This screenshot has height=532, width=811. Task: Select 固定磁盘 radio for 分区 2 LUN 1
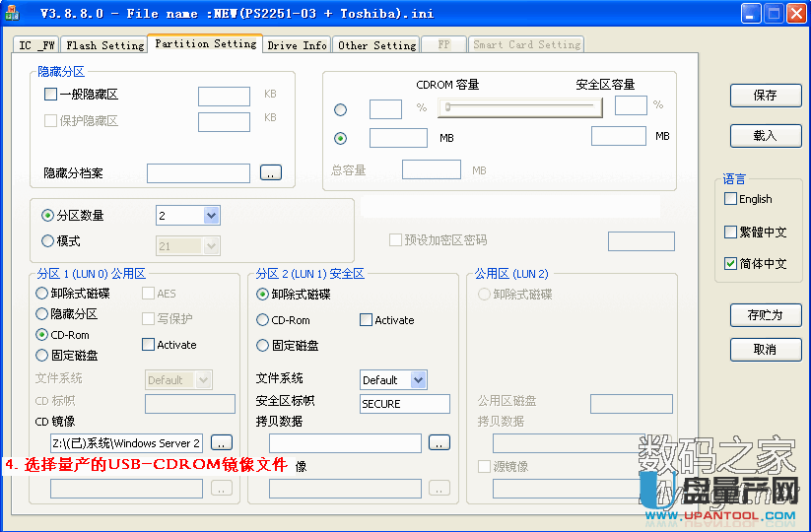pos(263,345)
